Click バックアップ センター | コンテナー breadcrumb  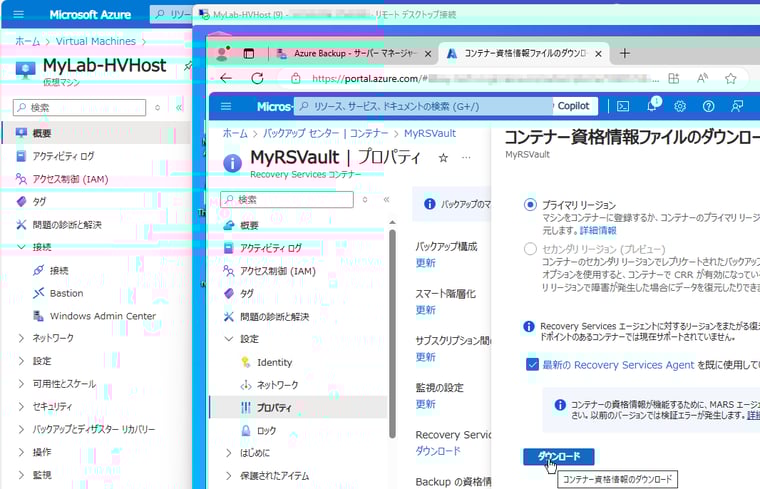(x=325, y=133)
